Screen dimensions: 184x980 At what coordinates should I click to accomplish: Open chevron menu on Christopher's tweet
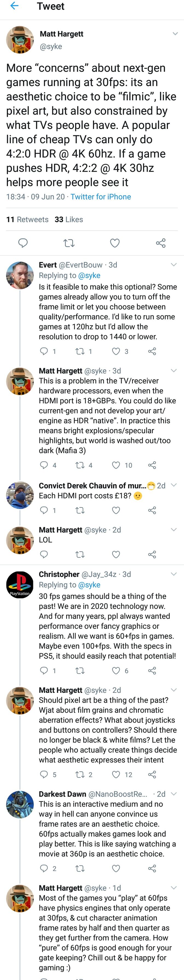pyautogui.click(x=174, y=574)
